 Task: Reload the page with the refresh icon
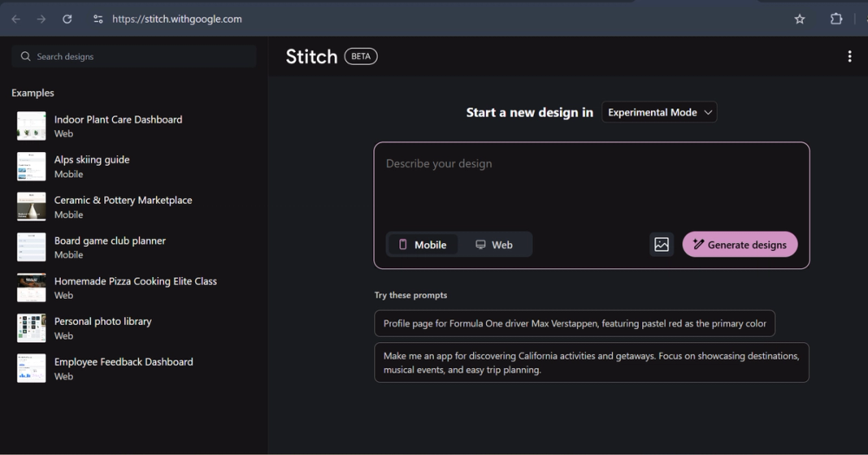point(67,19)
